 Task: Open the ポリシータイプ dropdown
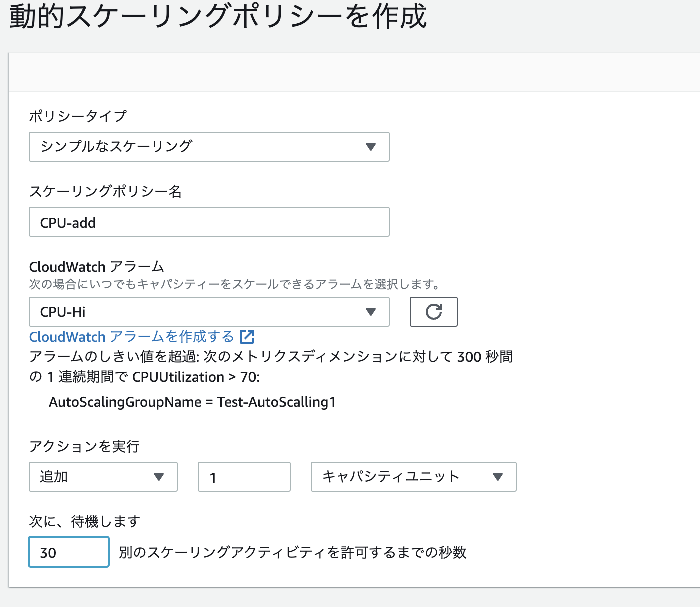coord(209,147)
